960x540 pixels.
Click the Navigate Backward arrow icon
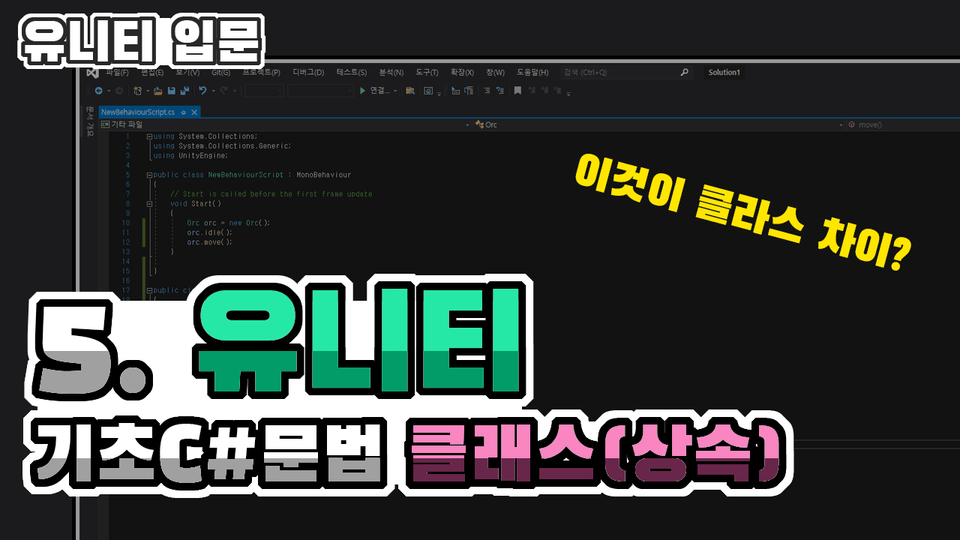coord(99,91)
